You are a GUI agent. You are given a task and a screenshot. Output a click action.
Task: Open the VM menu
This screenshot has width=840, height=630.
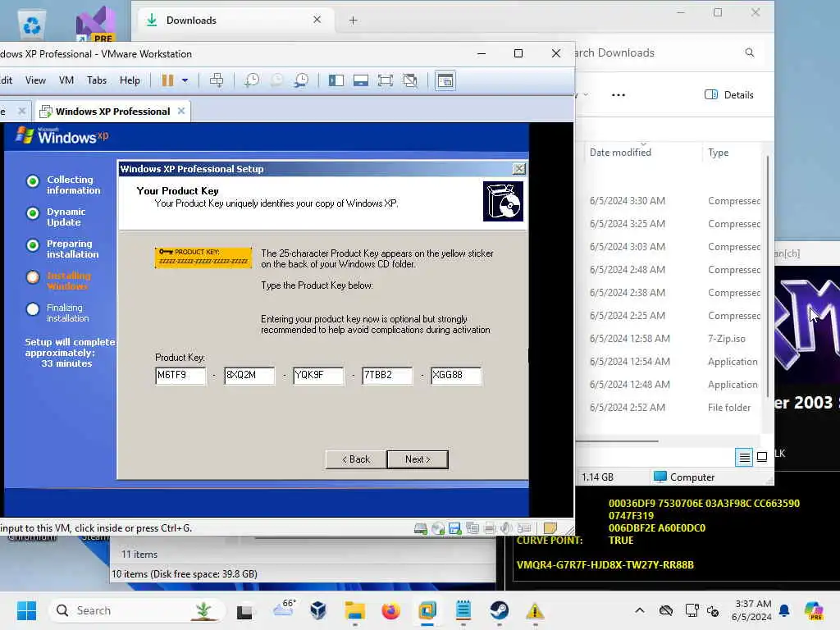66,80
